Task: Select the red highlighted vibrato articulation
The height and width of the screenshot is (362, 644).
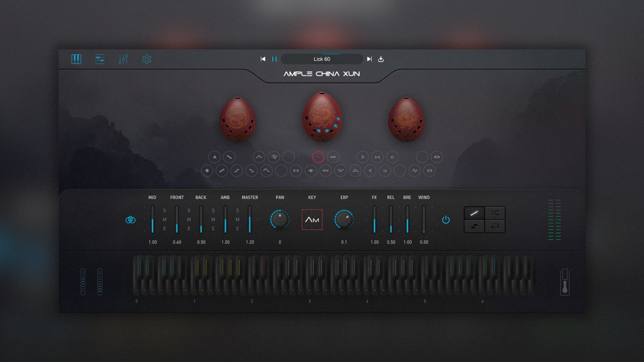Action: (x=318, y=157)
